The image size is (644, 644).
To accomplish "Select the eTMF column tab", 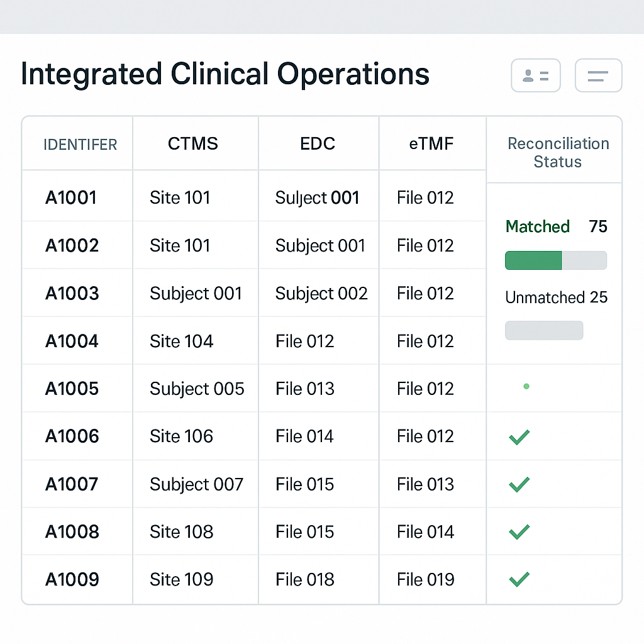I will pyautogui.click(x=432, y=143).
